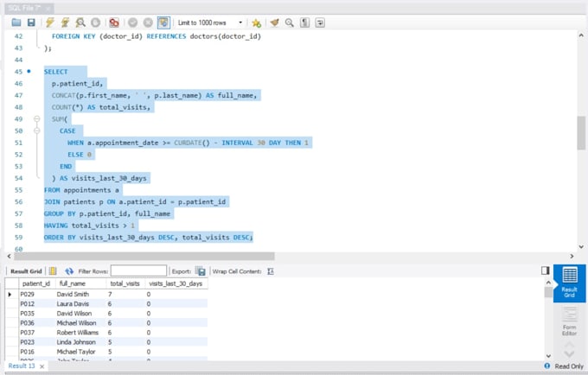Select the P012 cell

pos(36,304)
